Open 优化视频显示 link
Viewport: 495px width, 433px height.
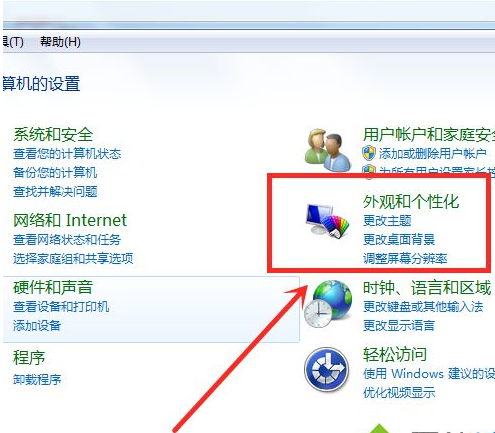tap(399, 392)
